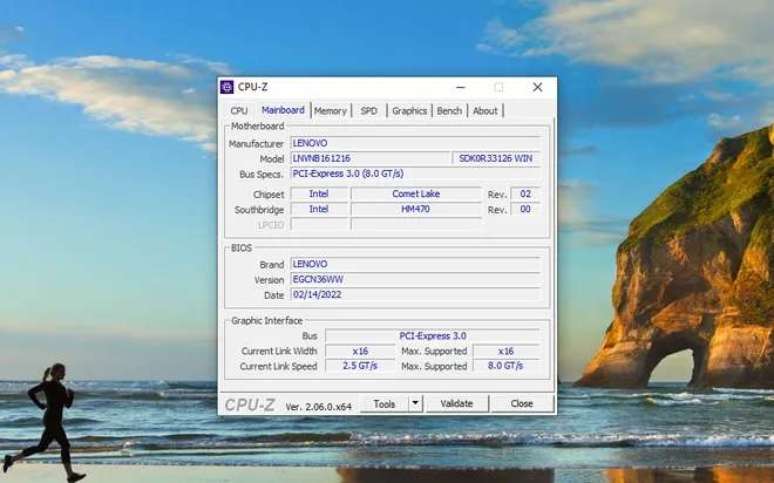Click the southbridge Rev. 00 value
This screenshot has width=774, height=483.
525,209
